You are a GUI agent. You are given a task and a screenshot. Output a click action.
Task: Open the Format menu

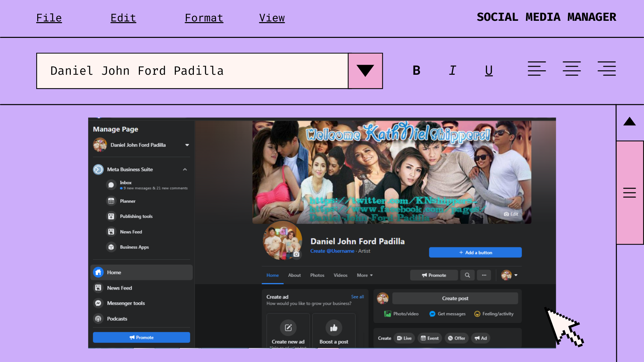point(204,18)
